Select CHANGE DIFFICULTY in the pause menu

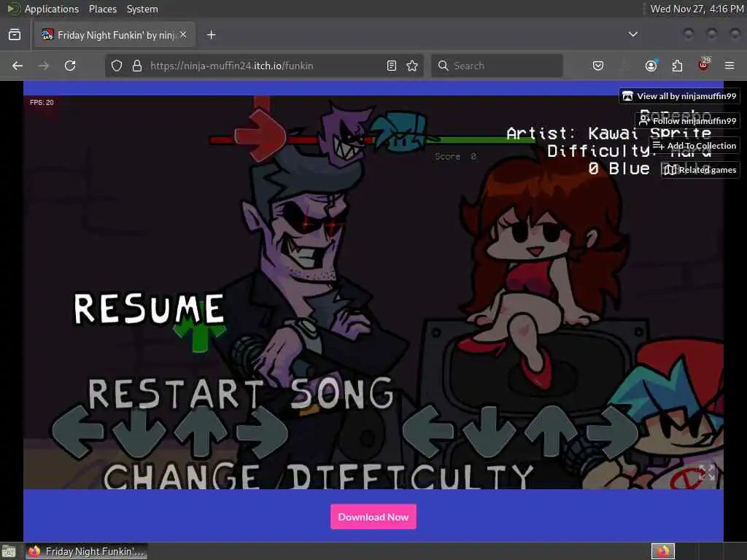tap(318, 476)
